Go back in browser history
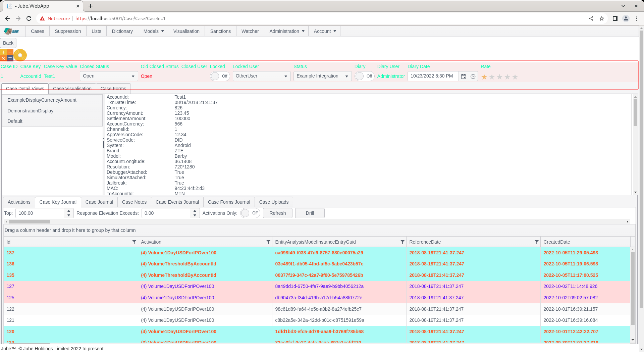This screenshot has width=644, height=352. [7, 18]
